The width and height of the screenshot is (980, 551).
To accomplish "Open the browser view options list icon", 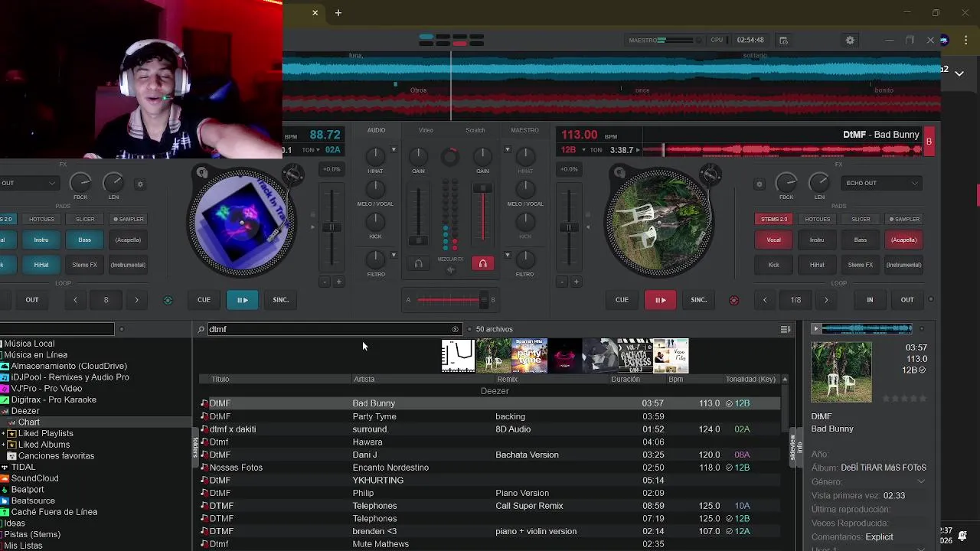I will click(x=785, y=329).
